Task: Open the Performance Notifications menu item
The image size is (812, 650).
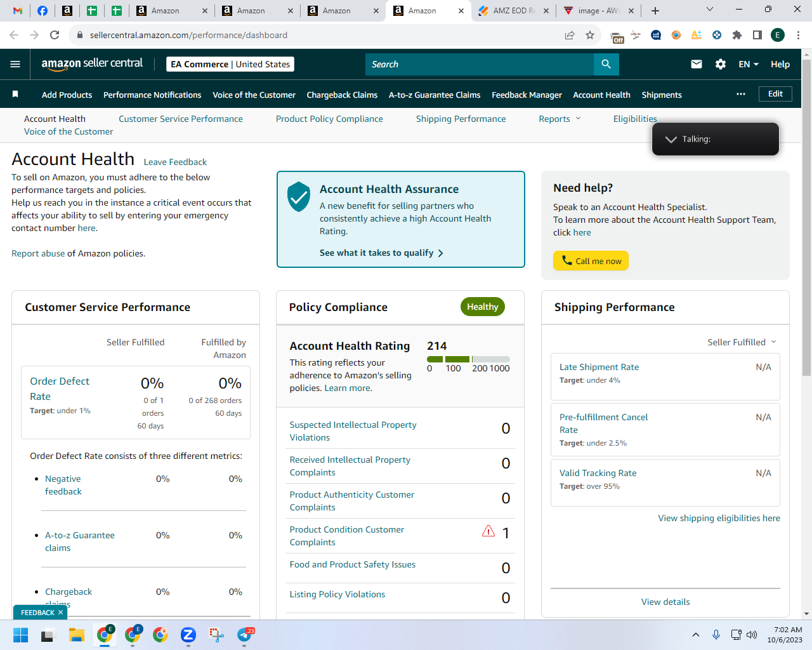Action: pyautogui.click(x=152, y=95)
